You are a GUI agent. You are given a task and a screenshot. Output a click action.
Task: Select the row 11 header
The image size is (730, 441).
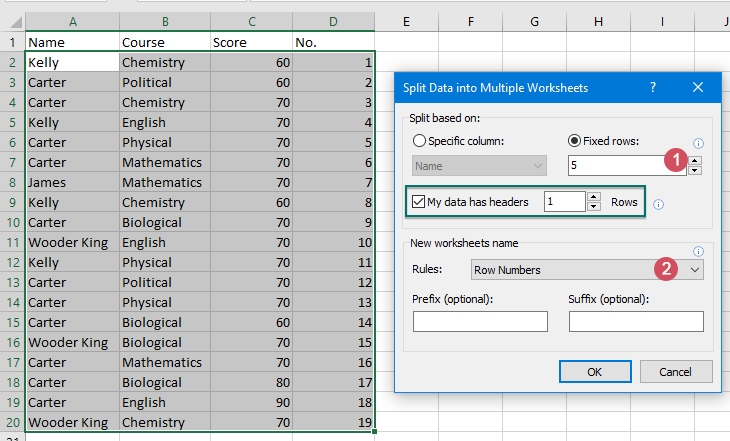(x=11, y=242)
